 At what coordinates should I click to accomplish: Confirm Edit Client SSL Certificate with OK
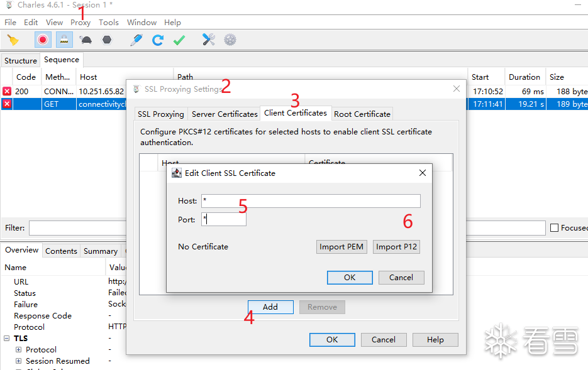(350, 278)
